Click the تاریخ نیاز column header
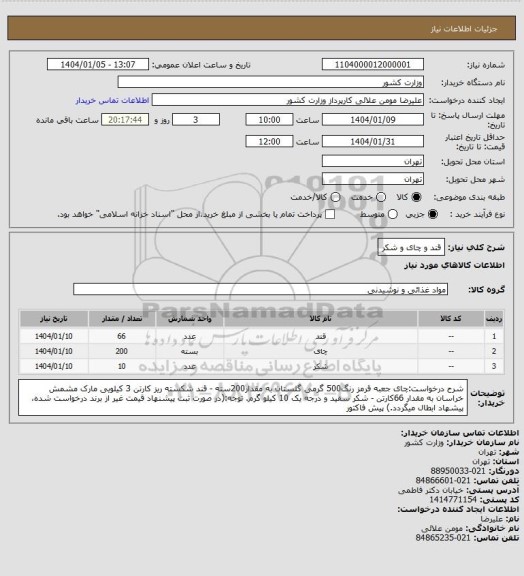The height and width of the screenshot is (576, 524). pos(54,318)
